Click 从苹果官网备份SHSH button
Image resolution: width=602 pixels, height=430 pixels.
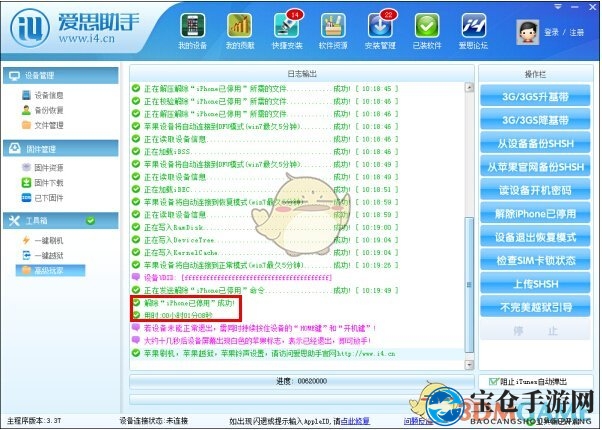[x=535, y=167]
